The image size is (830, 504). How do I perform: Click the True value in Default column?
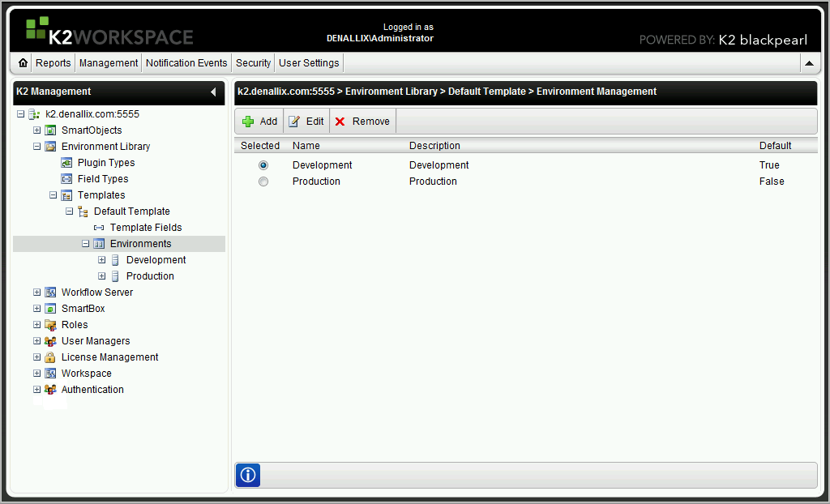click(769, 165)
